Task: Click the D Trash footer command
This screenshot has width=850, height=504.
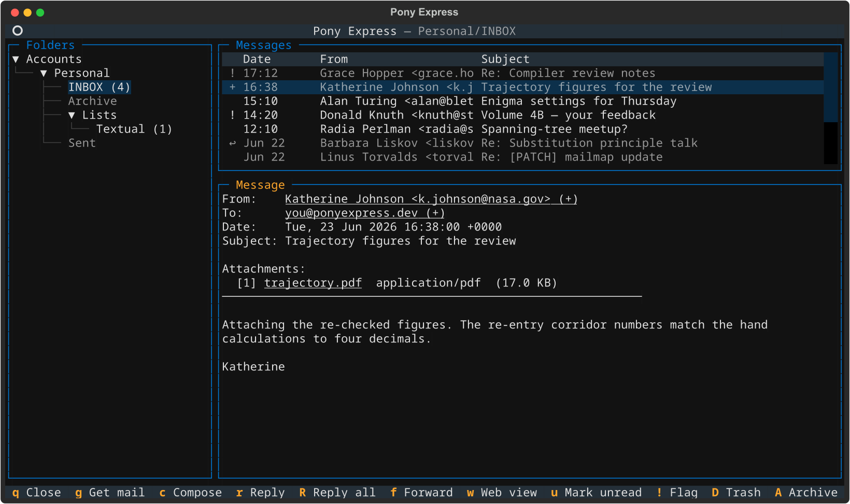Action: click(x=736, y=493)
